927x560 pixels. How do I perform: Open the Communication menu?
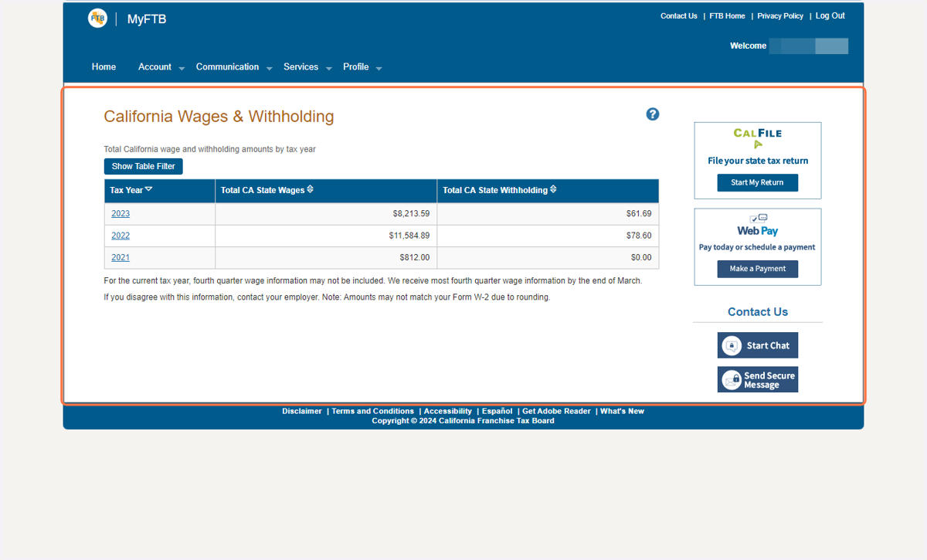click(227, 67)
